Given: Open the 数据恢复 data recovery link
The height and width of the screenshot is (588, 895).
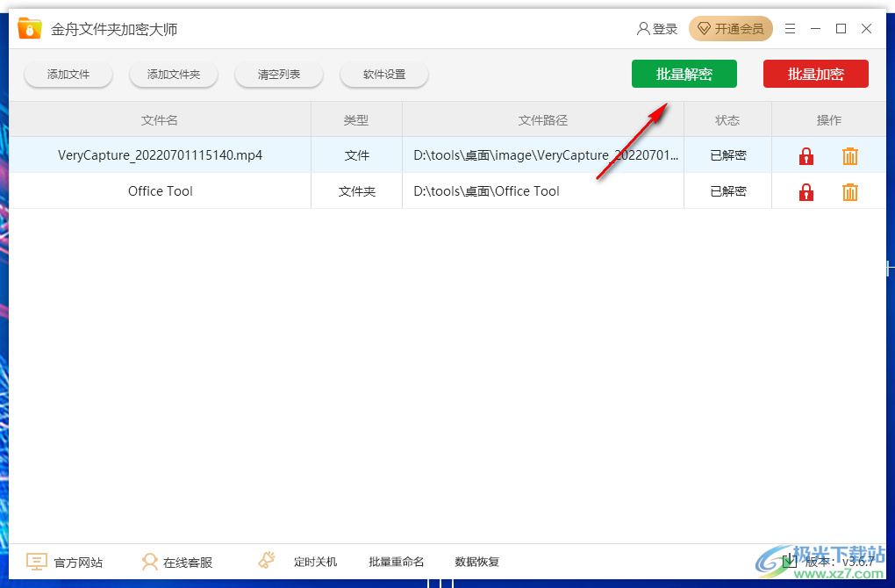Looking at the screenshot, I should [x=476, y=562].
